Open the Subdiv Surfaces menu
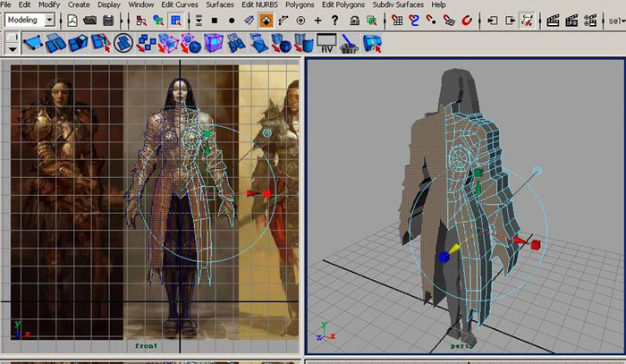The height and width of the screenshot is (364, 626). pyautogui.click(x=398, y=4)
